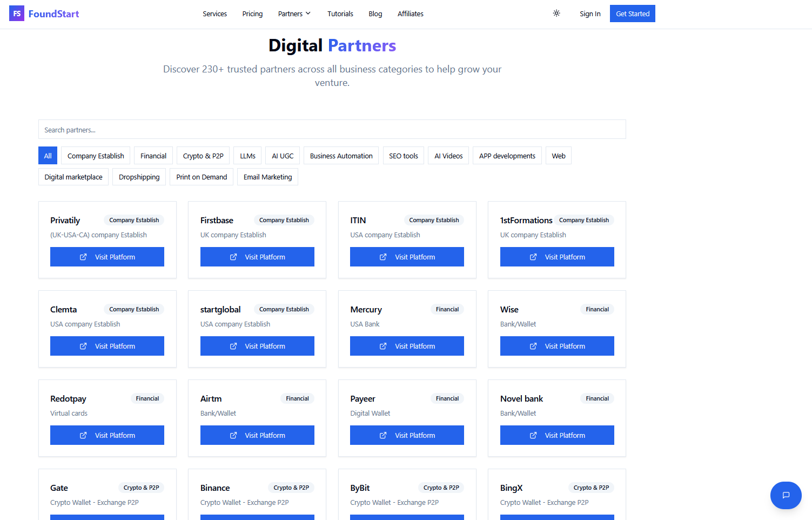The width and height of the screenshot is (812, 520).
Task: Filter by Dropshipping category
Action: 139,177
